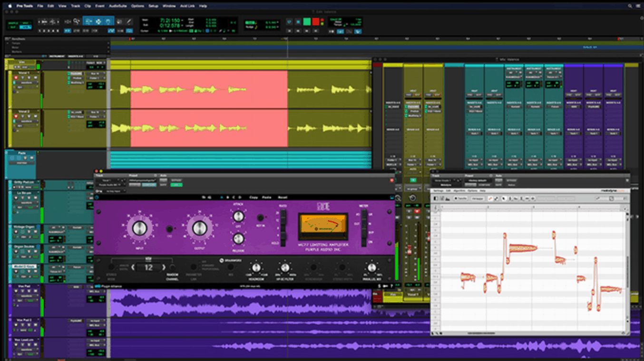The height and width of the screenshot is (361, 644).
Task: Open track selector in MC77 plugin header
Action: 108,180
